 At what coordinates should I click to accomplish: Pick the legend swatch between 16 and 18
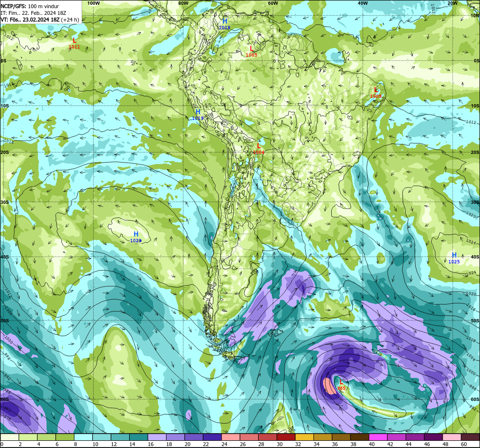(157, 437)
